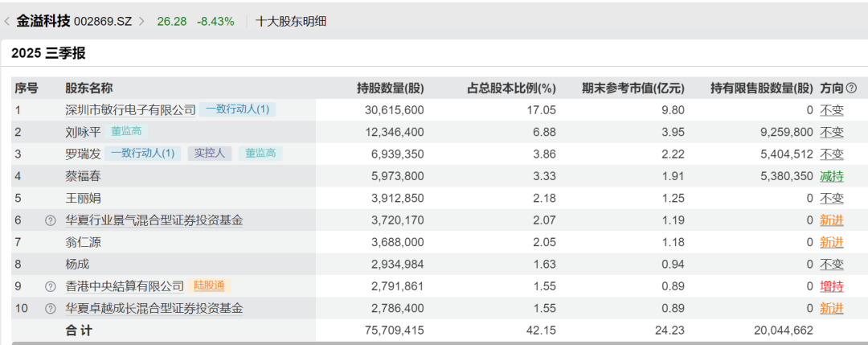Click question icon beside 华夏卓越成长 fund row
The width and height of the screenshot is (868, 345).
(x=51, y=308)
